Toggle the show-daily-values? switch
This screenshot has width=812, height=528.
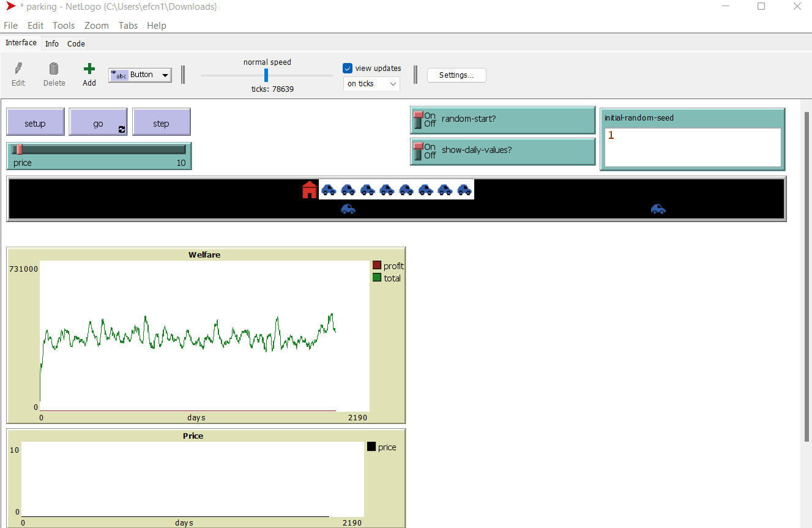(x=419, y=151)
